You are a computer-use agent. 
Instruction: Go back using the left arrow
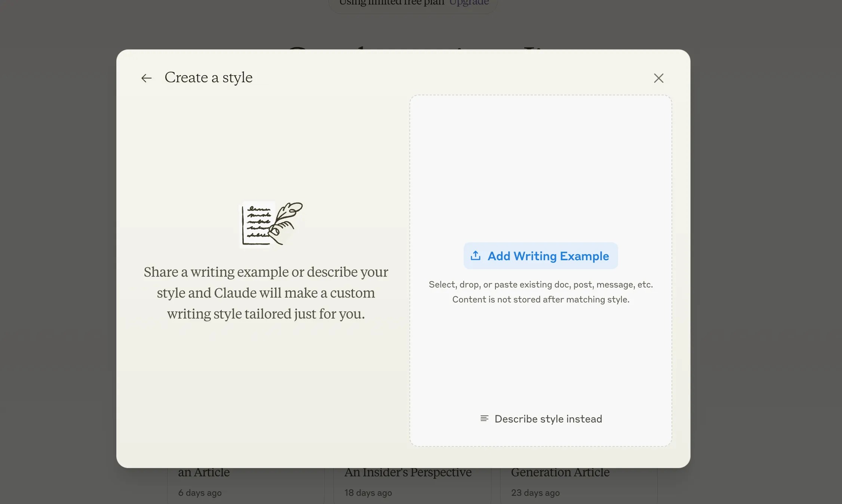tap(146, 78)
